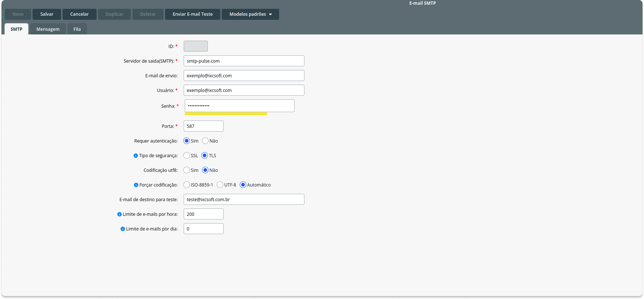
Task: Click the Limite de e-mails por dia info icon
Action: (x=123, y=229)
